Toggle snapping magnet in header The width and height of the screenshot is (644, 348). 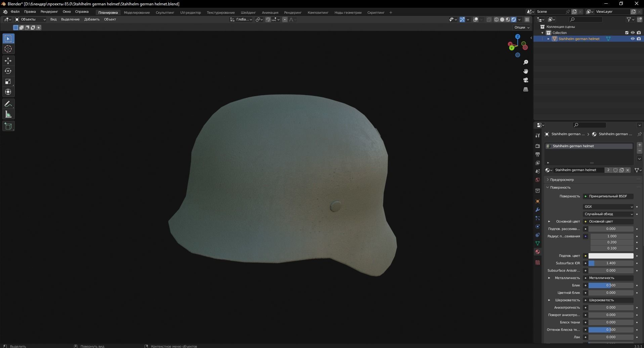268,20
